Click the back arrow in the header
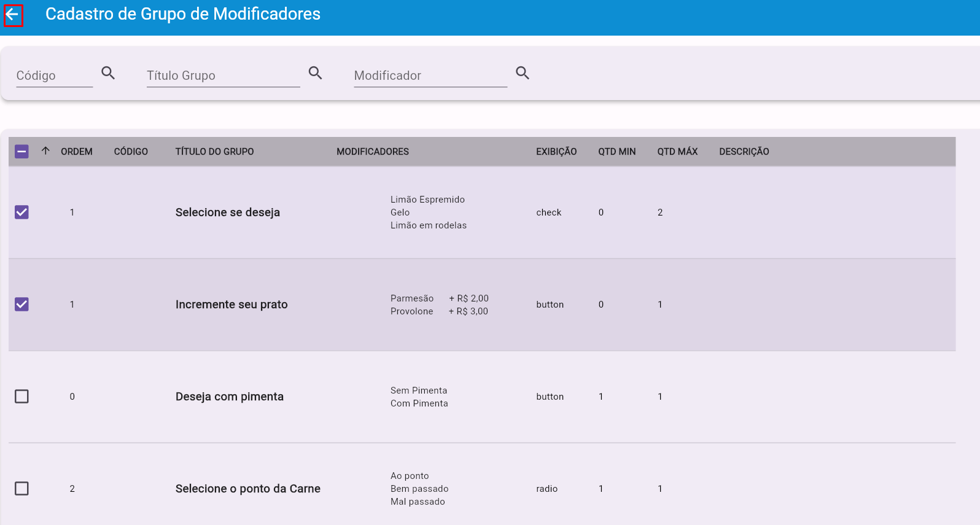Image resolution: width=980 pixels, height=525 pixels. (13, 15)
